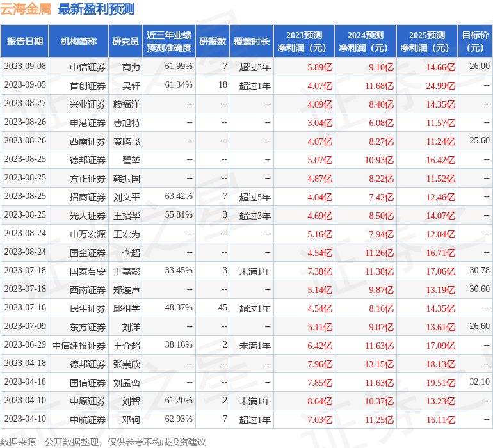The width and height of the screenshot is (493, 448).
Task: Click the 61.99% accuracy value
Action: (x=179, y=67)
